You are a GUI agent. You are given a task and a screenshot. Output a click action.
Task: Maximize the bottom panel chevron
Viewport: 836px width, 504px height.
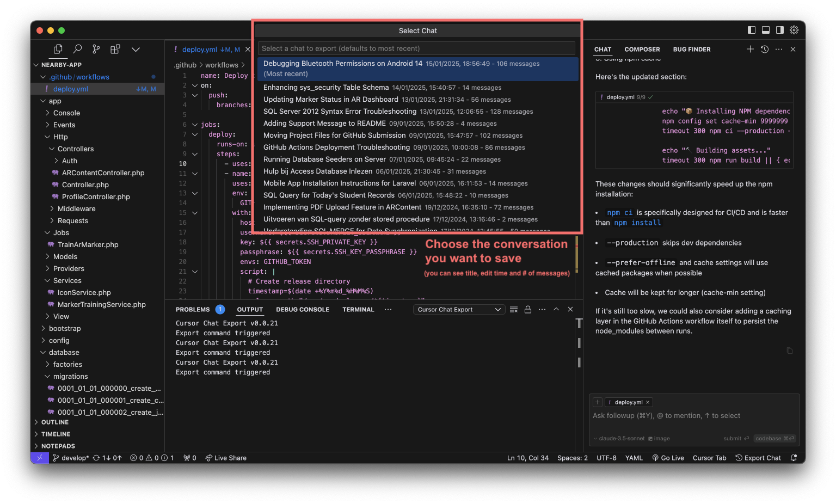(556, 309)
